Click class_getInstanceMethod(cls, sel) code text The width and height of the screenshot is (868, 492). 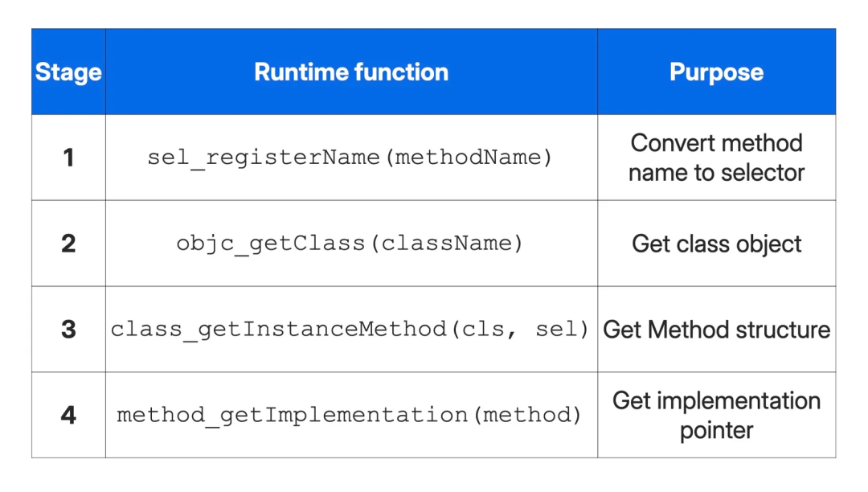[350, 330]
